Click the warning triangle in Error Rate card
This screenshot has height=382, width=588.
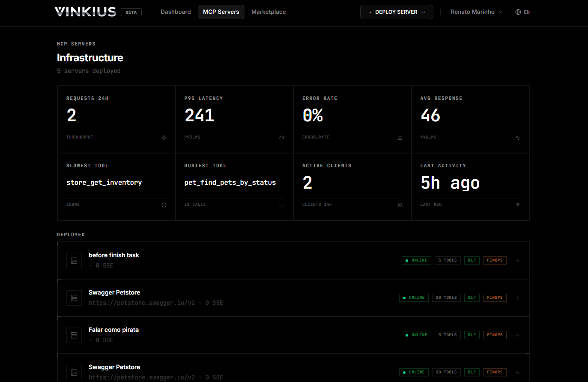pos(400,138)
